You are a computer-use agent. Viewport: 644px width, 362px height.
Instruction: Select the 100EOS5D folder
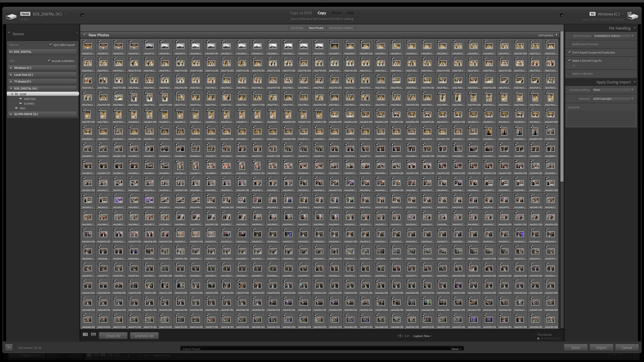tap(30, 99)
